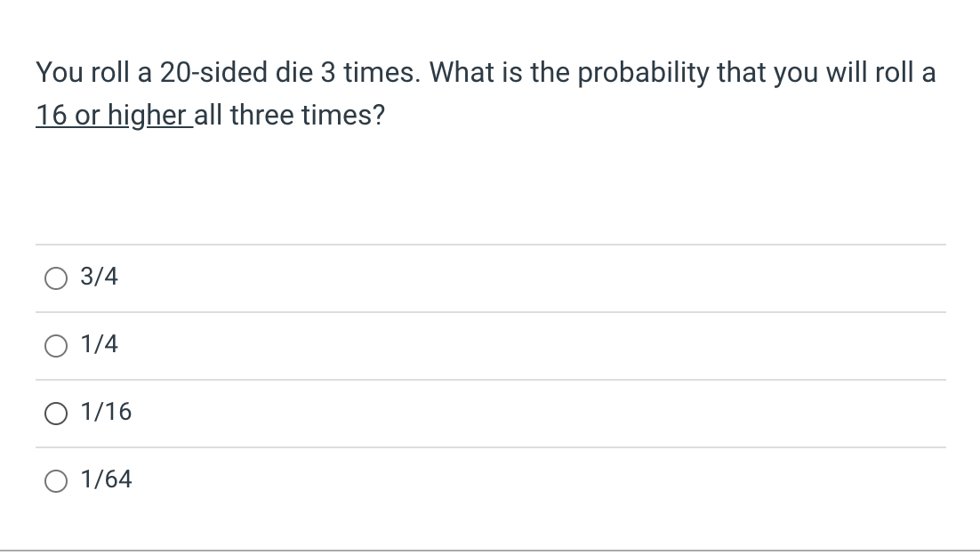This screenshot has width=980, height=555.
Task: Click the "1/64" answer label text
Action: click(x=106, y=479)
